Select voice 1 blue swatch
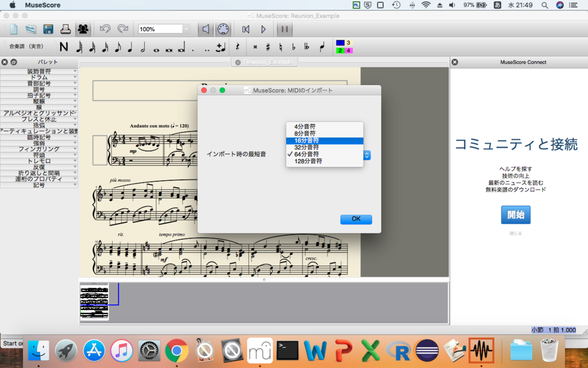 [x=340, y=43]
